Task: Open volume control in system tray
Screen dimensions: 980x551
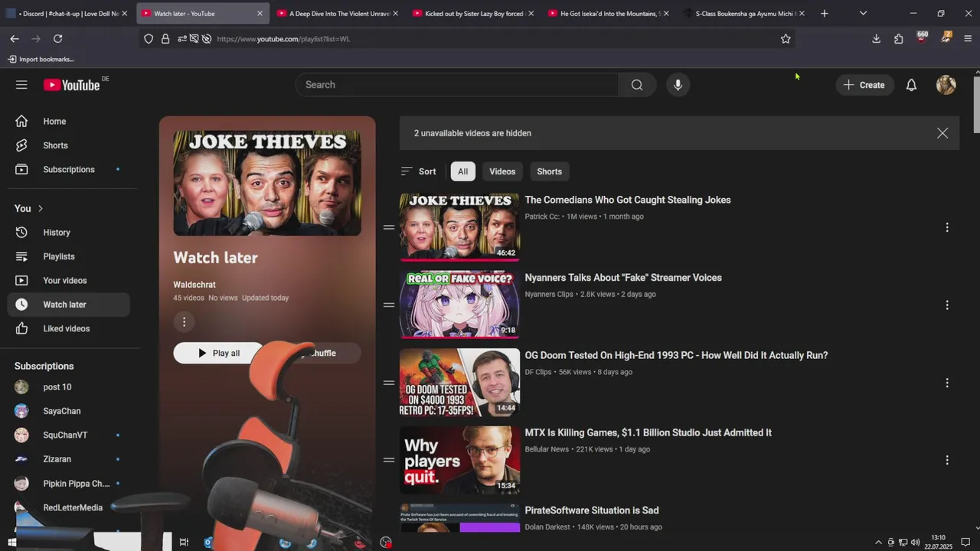Action: tap(916, 543)
